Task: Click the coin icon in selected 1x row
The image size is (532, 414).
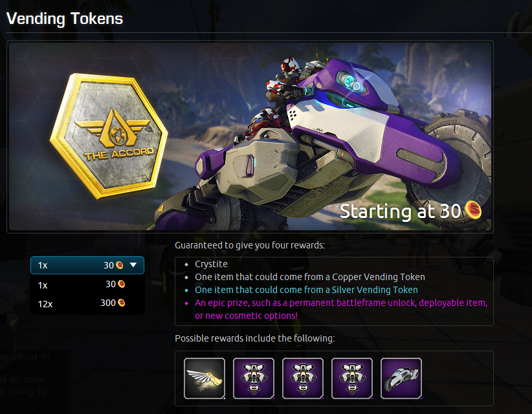Action: (120, 265)
